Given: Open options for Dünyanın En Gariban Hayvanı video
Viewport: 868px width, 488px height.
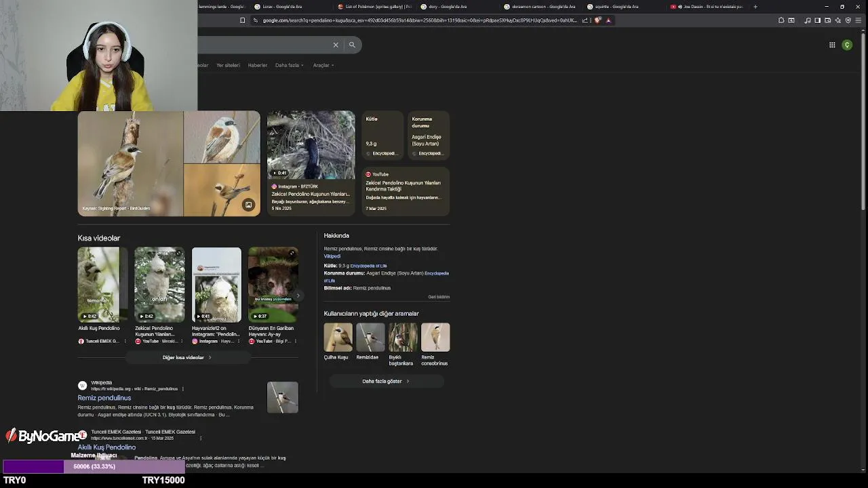Looking at the screenshot, I should click(x=295, y=342).
